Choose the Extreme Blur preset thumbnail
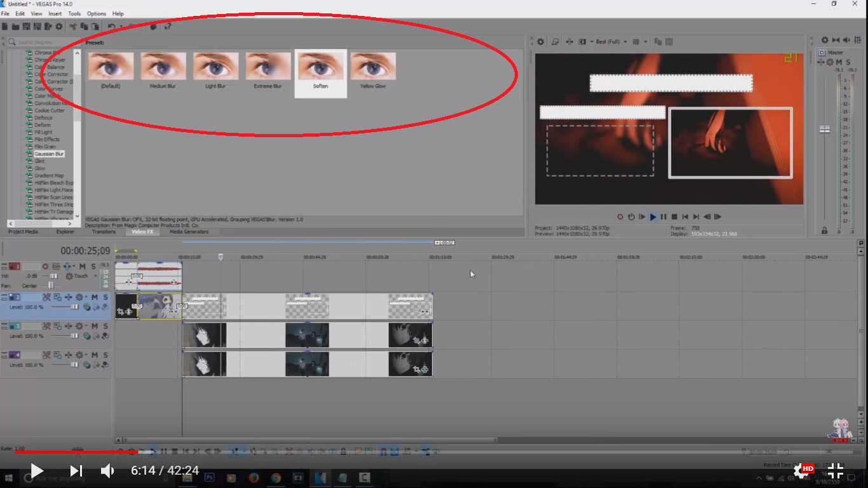 pyautogui.click(x=268, y=66)
